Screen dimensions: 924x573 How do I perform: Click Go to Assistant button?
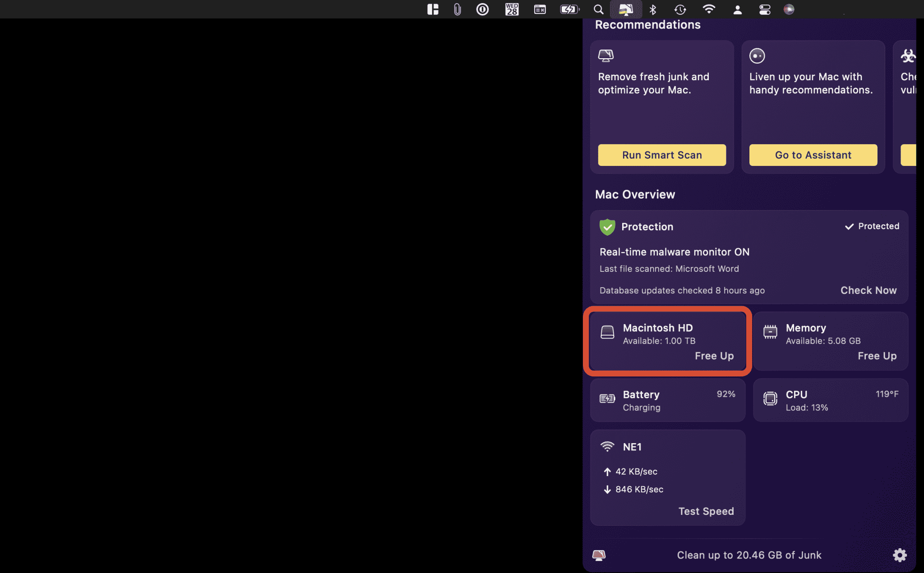pyautogui.click(x=813, y=155)
